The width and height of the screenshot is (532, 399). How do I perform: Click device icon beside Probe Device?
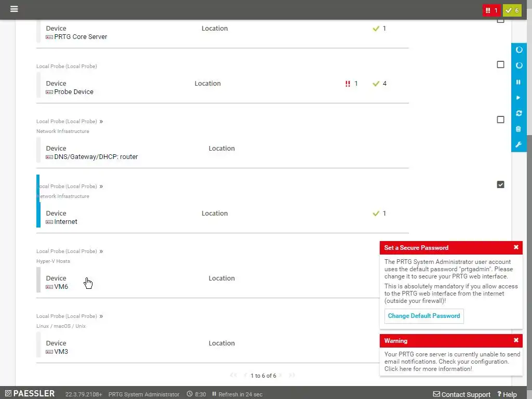coord(49,92)
